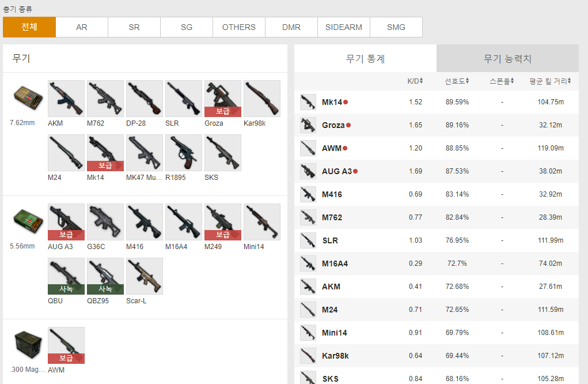Click the M24 thumbnail in the stats table

point(308,310)
